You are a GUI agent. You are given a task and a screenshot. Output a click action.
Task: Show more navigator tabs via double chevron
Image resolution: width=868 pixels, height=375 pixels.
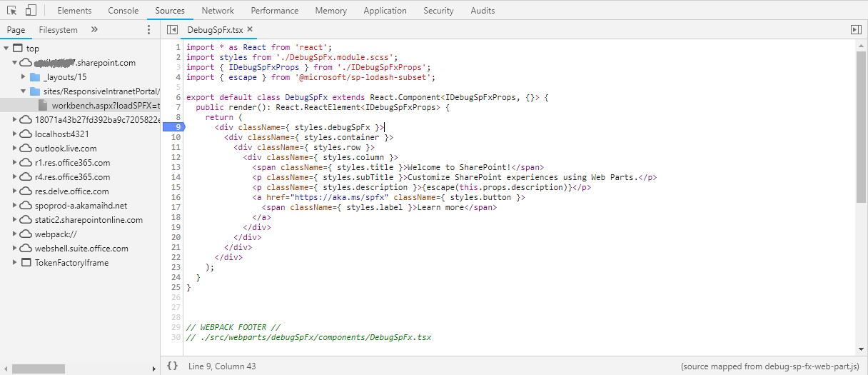(x=94, y=30)
